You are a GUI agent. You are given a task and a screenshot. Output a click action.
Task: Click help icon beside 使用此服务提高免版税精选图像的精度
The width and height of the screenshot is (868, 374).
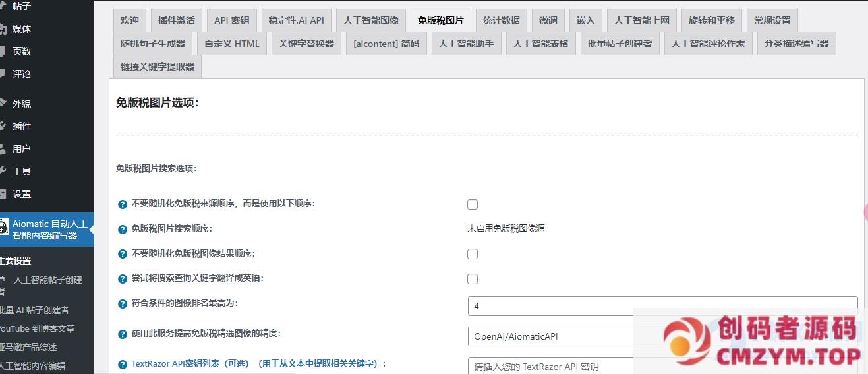(x=122, y=334)
